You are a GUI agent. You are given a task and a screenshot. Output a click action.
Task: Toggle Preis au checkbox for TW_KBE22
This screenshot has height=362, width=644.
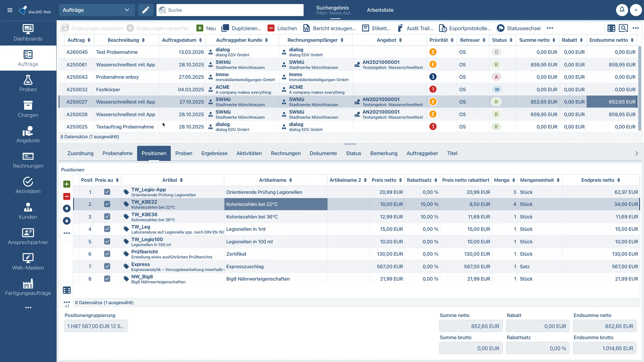(x=107, y=204)
